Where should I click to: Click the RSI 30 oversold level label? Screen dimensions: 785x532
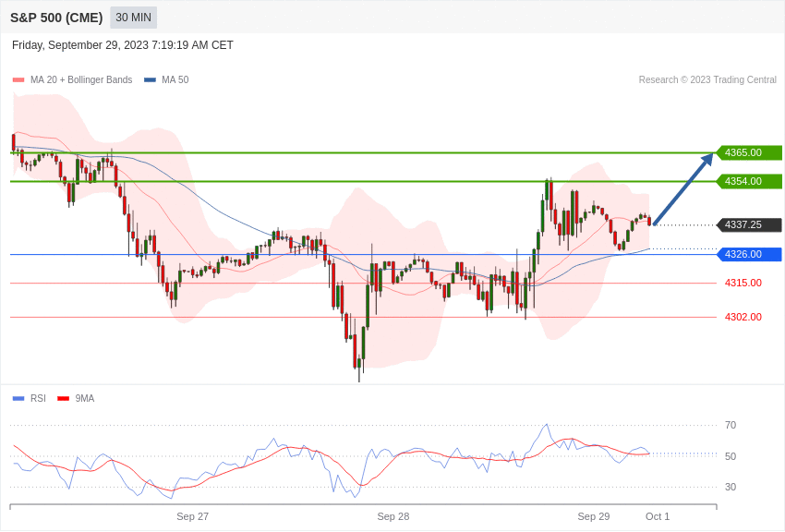(731, 487)
